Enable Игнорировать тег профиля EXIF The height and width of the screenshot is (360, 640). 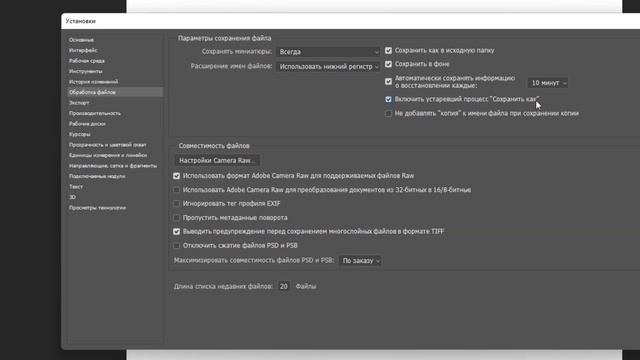point(176,204)
